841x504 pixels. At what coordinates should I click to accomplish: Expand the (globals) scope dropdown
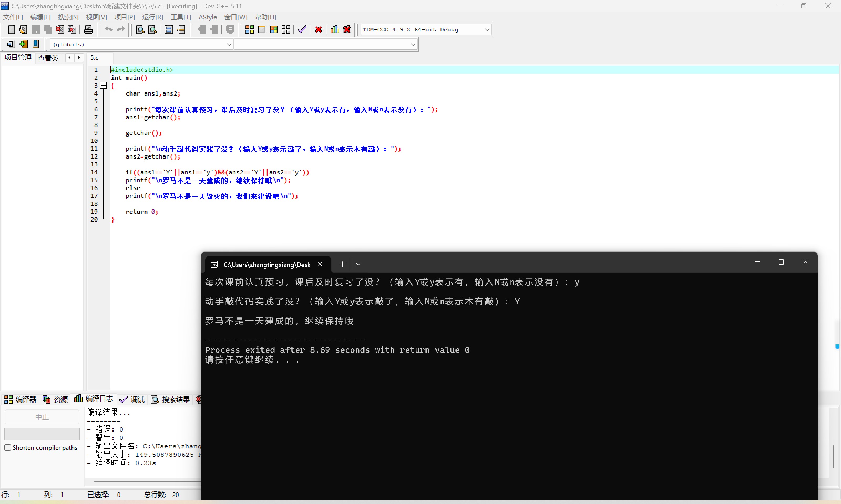point(229,44)
